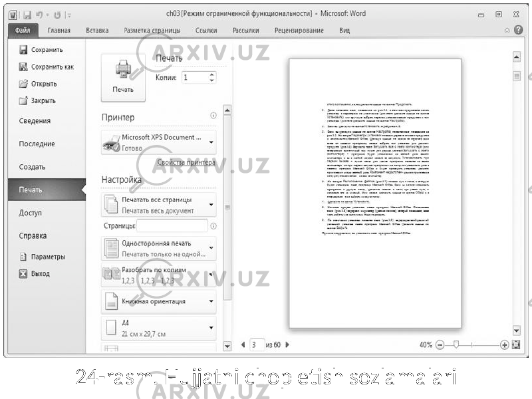
Task: Select the Печать section in sidebar
Action: pos(47,190)
